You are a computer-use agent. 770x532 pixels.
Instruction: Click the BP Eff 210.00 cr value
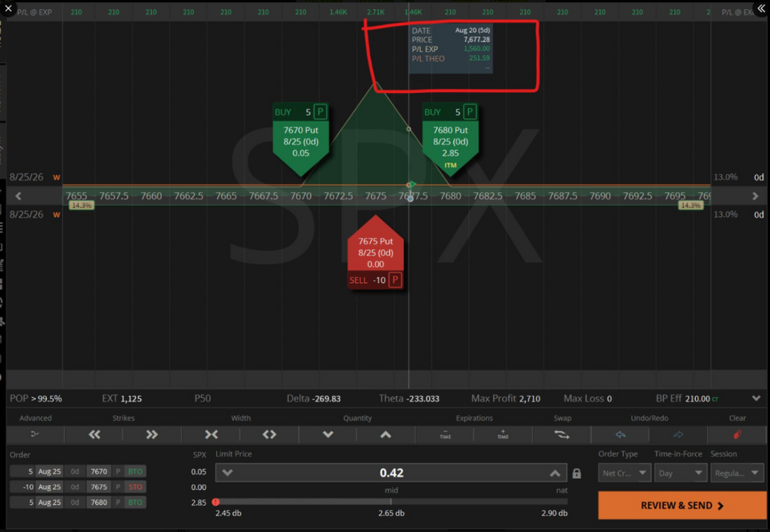click(701, 398)
